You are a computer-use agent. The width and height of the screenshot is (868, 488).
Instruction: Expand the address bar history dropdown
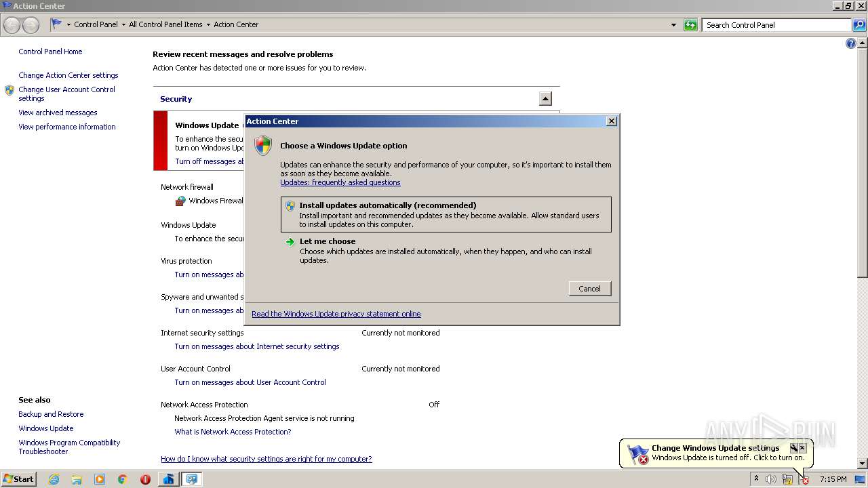coord(673,25)
